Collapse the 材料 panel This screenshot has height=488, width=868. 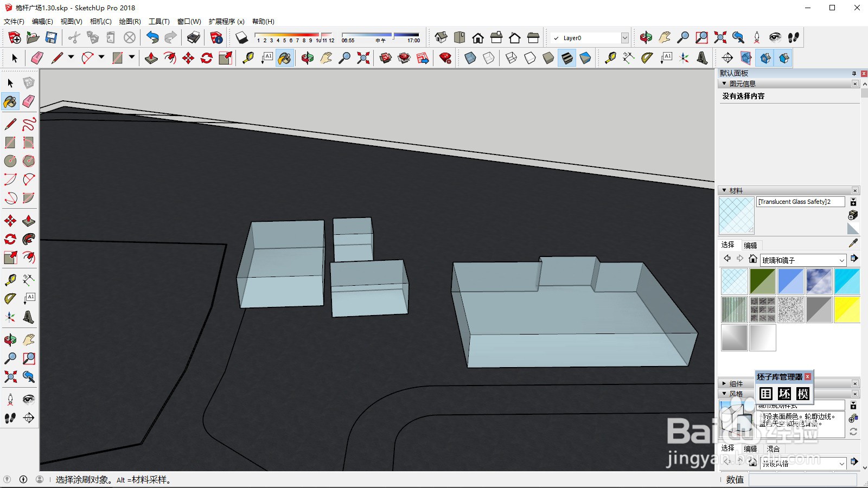pyautogui.click(x=724, y=190)
